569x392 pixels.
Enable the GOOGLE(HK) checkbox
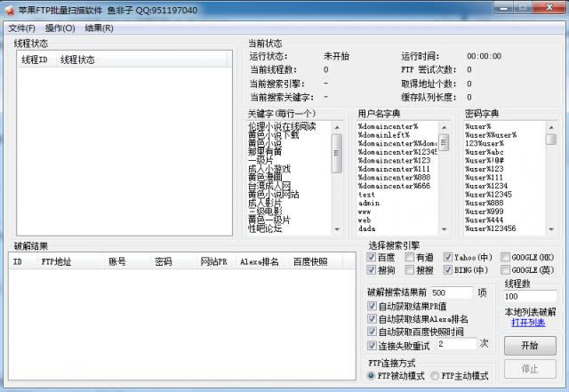pos(506,258)
